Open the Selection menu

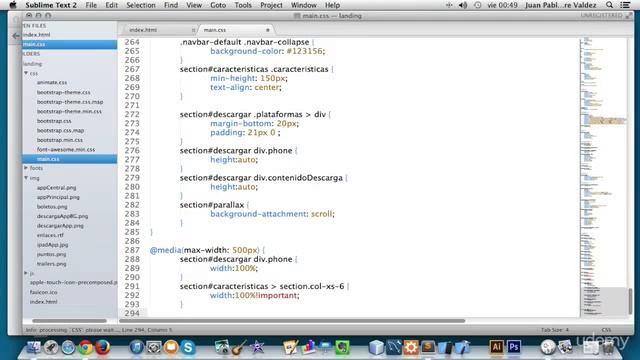(140, 5)
